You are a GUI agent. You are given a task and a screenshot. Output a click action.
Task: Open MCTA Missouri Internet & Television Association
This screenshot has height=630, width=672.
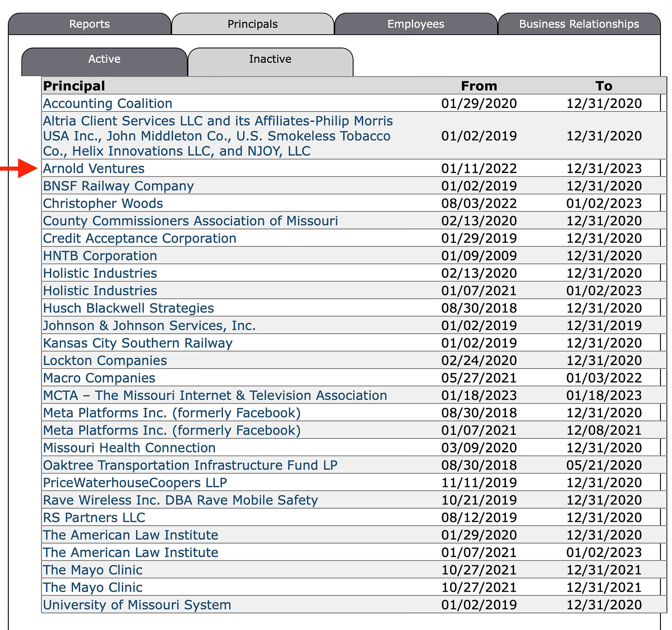click(215, 396)
